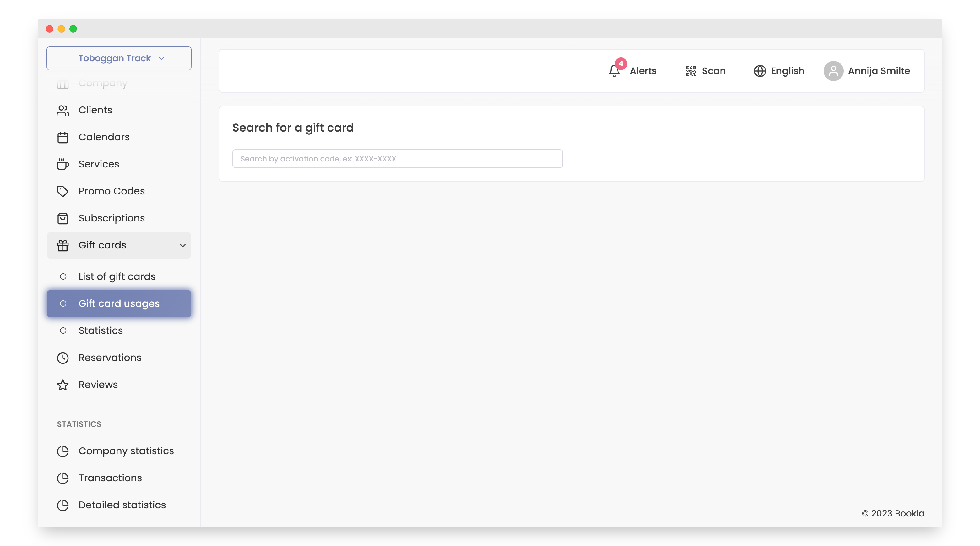Open the Reservations clock icon
980x546 pixels.
pyautogui.click(x=63, y=358)
